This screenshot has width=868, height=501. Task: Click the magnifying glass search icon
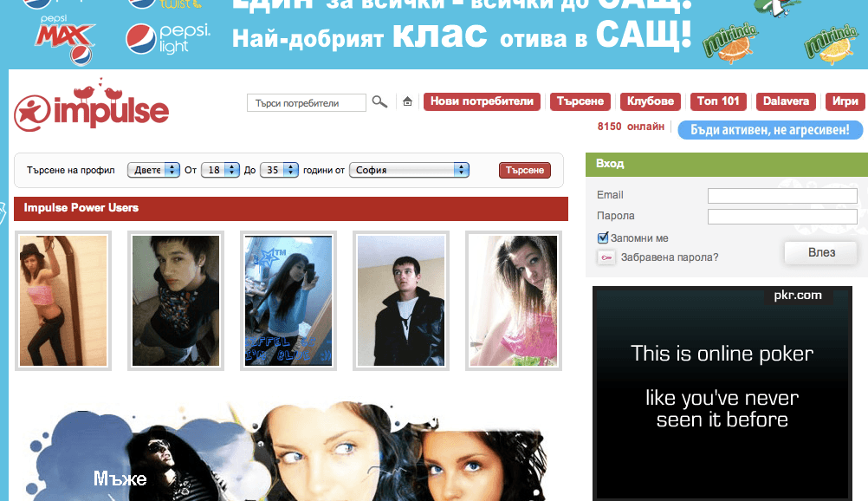pyautogui.click(x=379, y=102)
